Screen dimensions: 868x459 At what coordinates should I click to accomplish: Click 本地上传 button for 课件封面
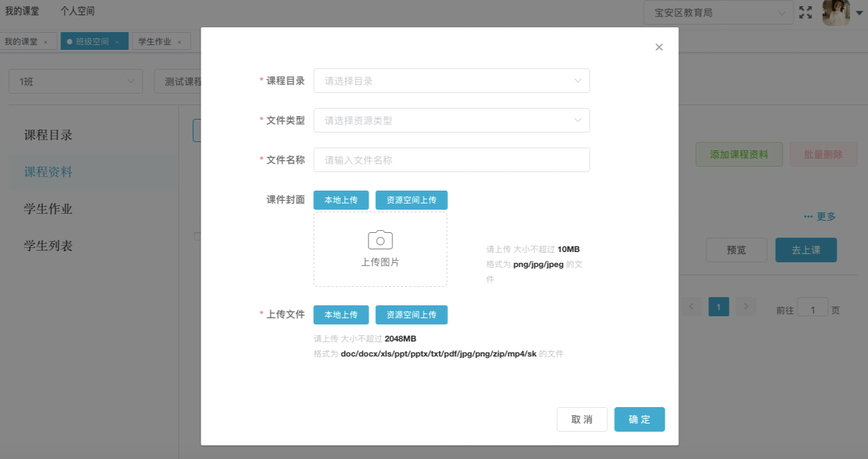pos(341,200)
